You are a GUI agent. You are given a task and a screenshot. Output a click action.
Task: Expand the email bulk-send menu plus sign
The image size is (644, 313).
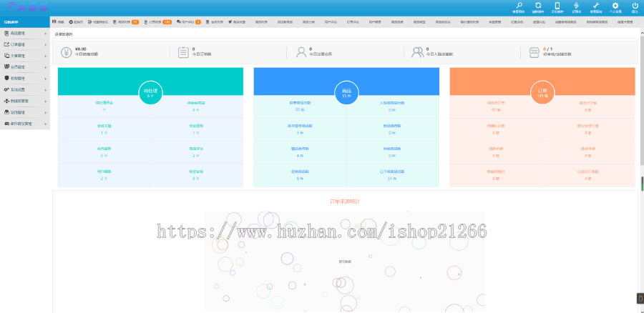pos(45,124)
